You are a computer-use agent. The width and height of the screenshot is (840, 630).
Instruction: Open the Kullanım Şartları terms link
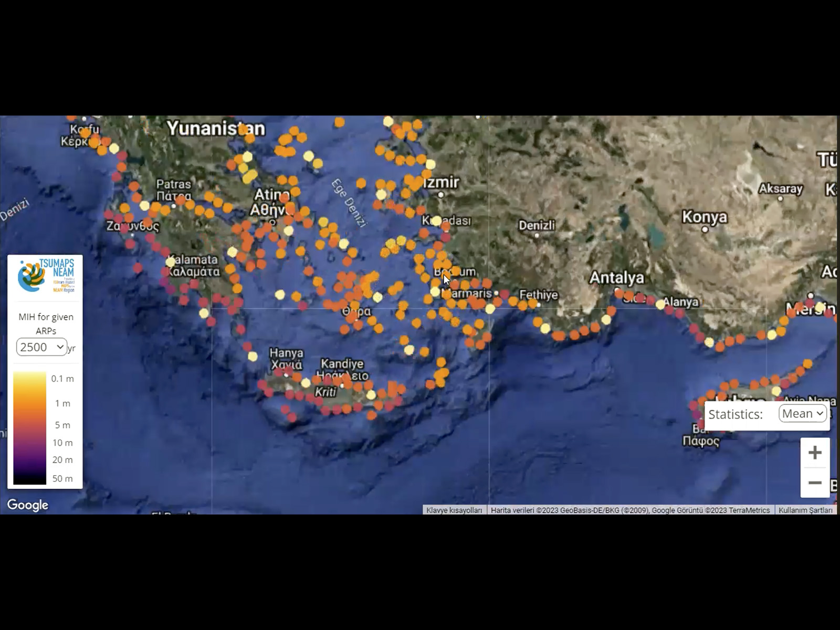805,510
